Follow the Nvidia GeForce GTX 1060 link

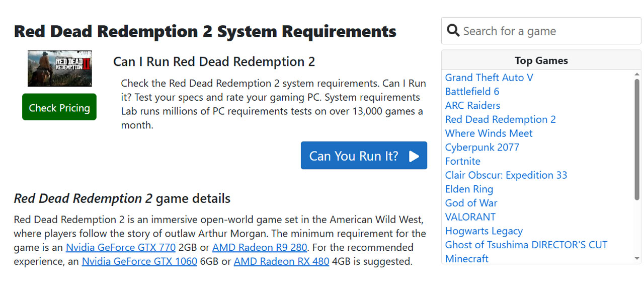click(139, 262)
